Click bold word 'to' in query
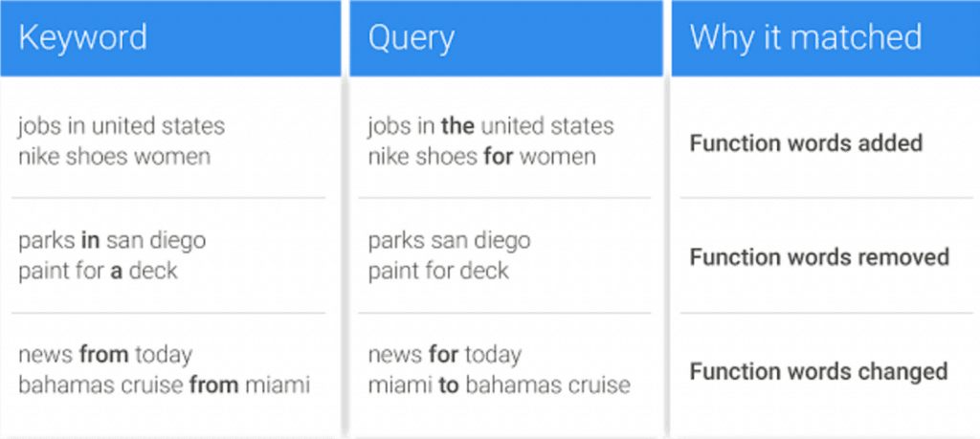The image size is (980, 439). coord(448,385)
